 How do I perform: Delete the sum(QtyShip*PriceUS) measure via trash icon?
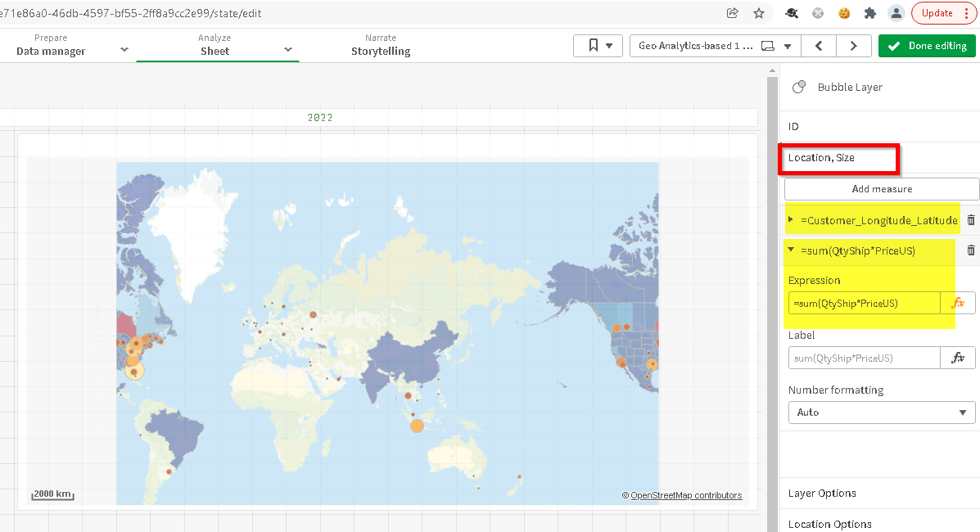click(971, 250)
